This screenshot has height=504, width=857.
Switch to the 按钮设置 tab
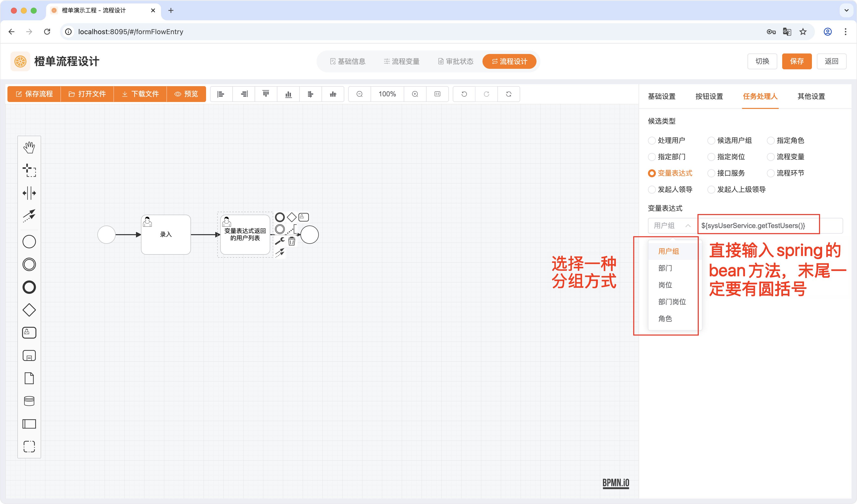[709, 97]
